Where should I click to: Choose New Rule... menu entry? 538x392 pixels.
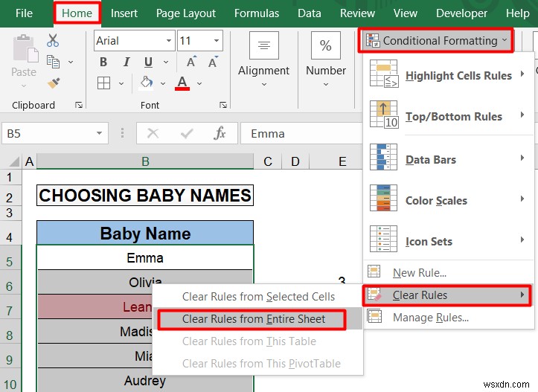(449, 272)
